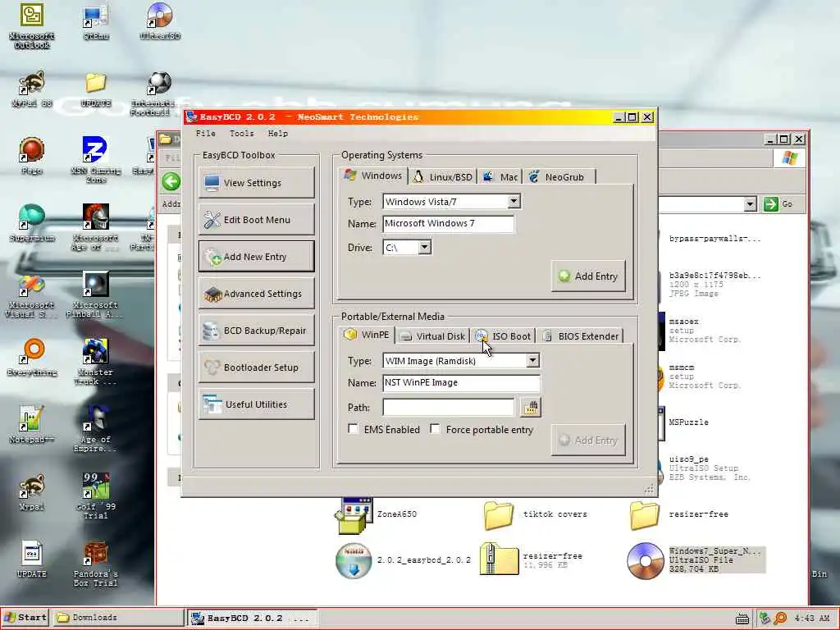Switch to ISO Boot tab
840x630 pixels.
pos(503,336)
